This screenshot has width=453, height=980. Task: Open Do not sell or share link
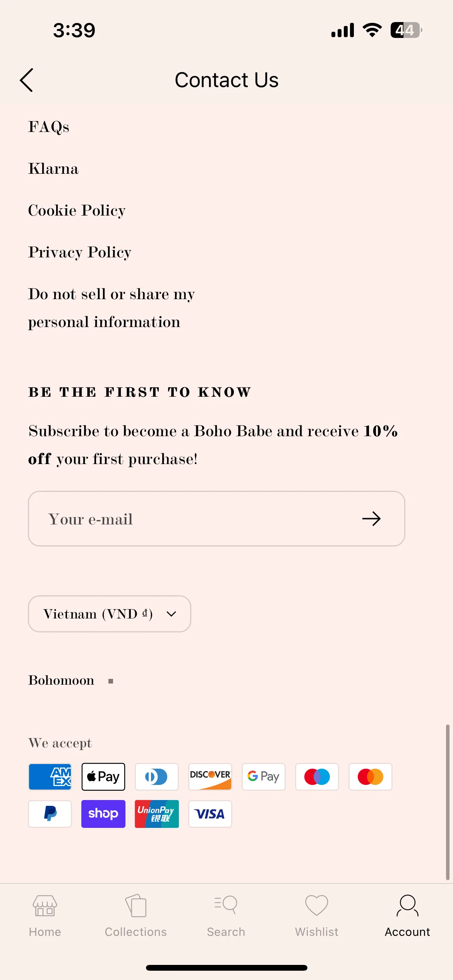112,308
